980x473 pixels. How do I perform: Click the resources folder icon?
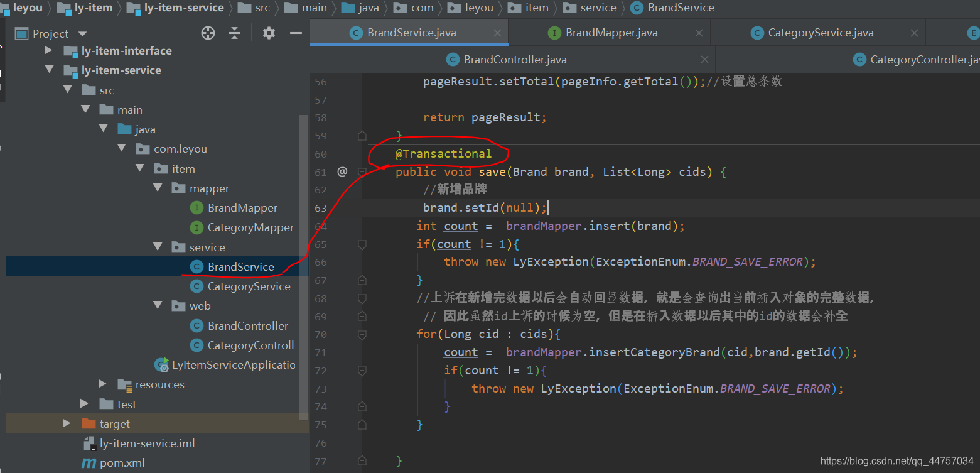point(125,384)
